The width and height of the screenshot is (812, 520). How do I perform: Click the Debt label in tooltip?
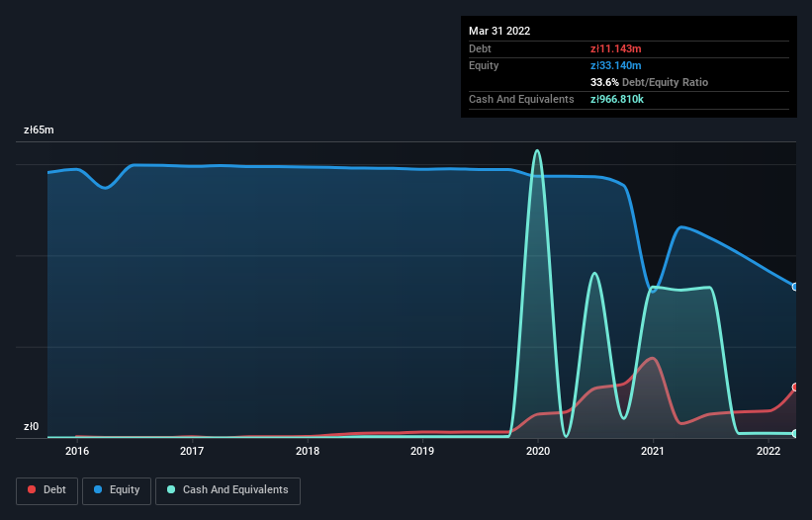[x=480, y=48]
